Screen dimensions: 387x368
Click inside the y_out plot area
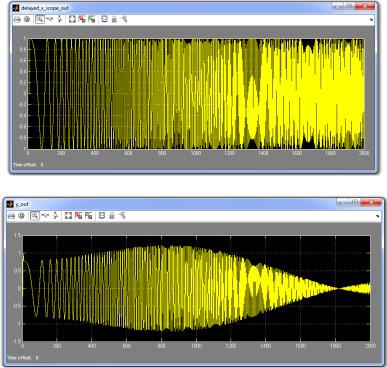tap(196, 288)
